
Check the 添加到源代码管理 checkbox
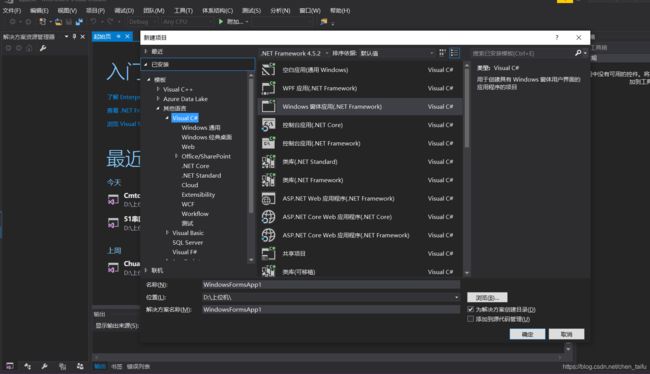point(471,319)
